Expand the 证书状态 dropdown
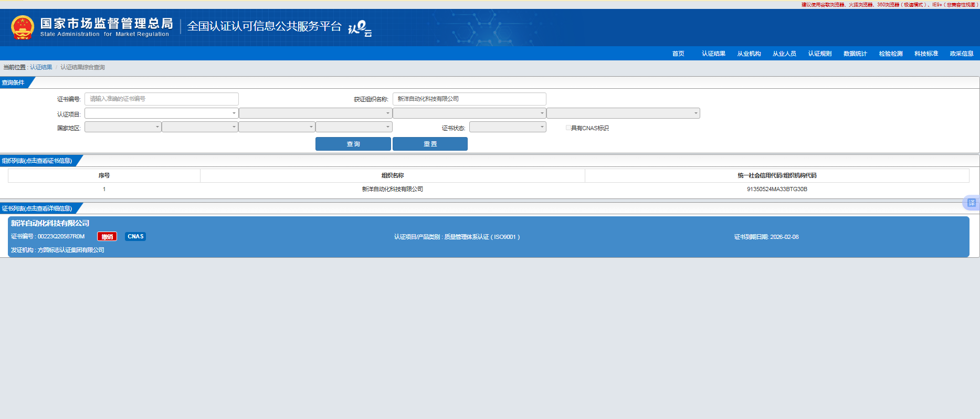Viewport: 980px width, 419px height. click(x=508, y=127)
